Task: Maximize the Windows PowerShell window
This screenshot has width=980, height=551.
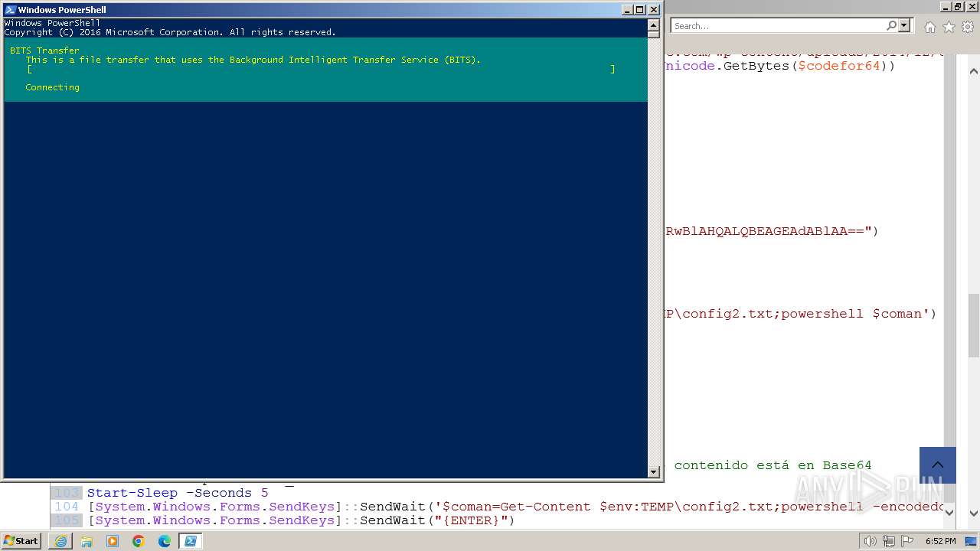Action: (640, 10)
